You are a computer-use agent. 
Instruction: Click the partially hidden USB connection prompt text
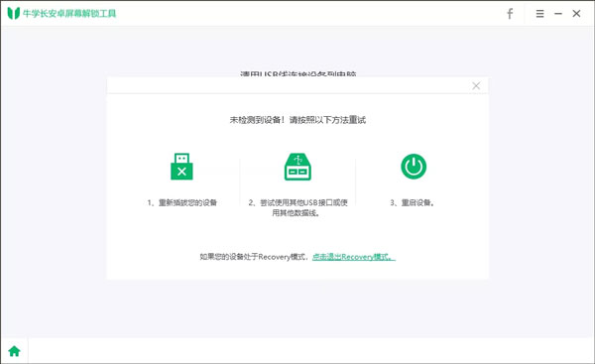pos(298,73)
